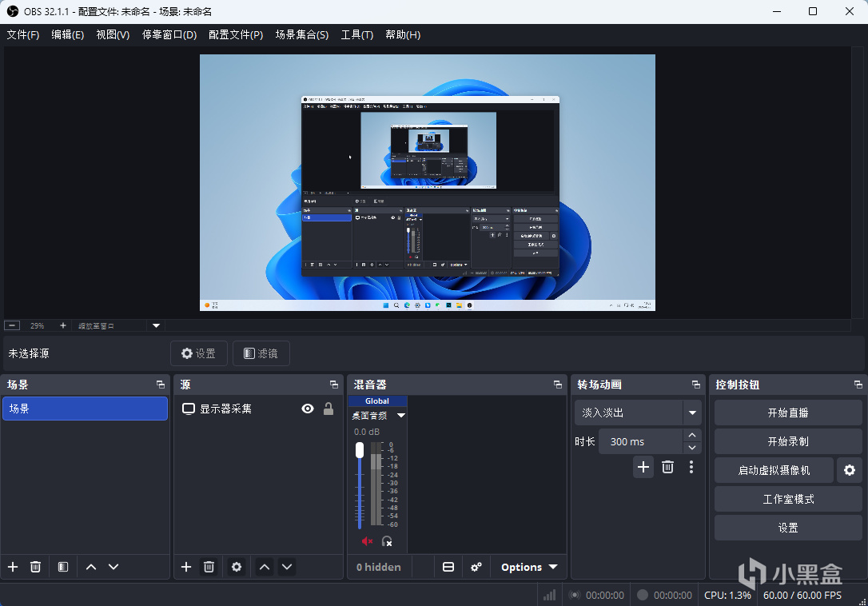Click the streaming time 00:00:00 status
Screen dimensions: 868x606
605,596
